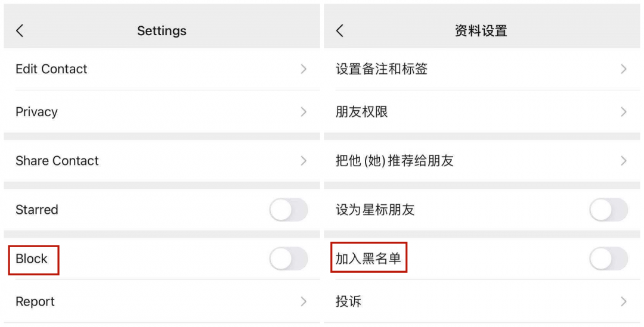Tap the Report row chevron
Image resolution: width=644 pixels, height=327 pixels.
pos(304,302)
